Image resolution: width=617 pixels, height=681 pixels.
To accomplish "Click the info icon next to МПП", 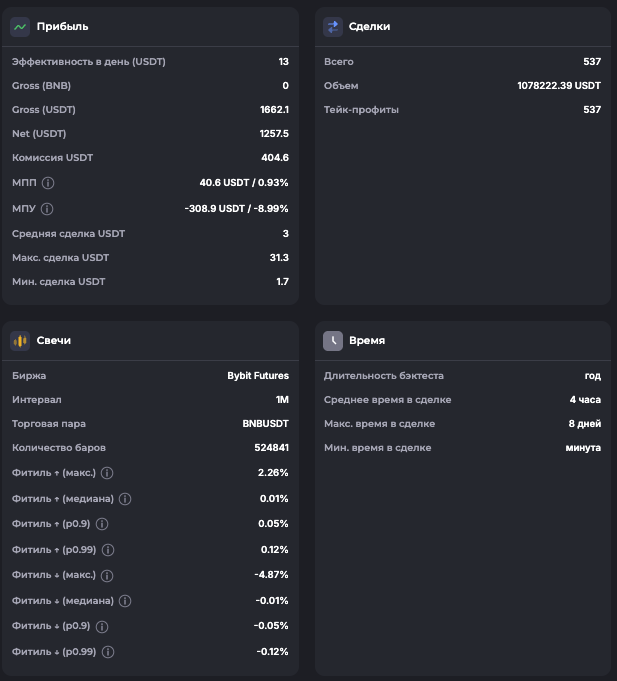I will pyautogui.click(x=48, y=183).
